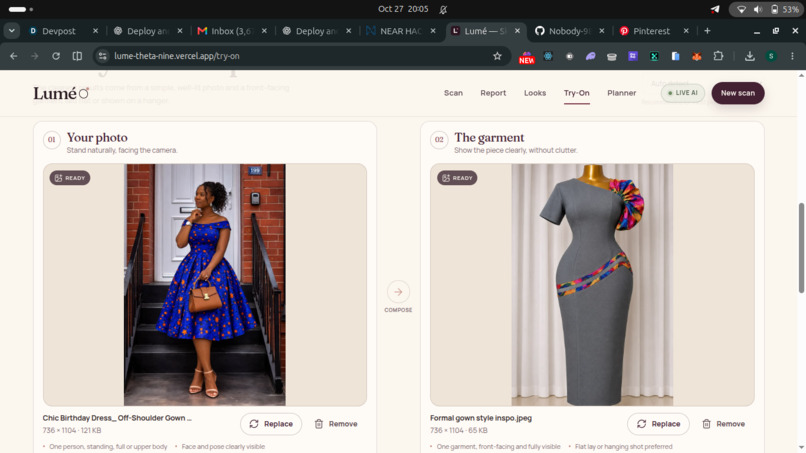Open the tab search dropdown
This screenshot has height=453, width=806.
click(11, 31)
